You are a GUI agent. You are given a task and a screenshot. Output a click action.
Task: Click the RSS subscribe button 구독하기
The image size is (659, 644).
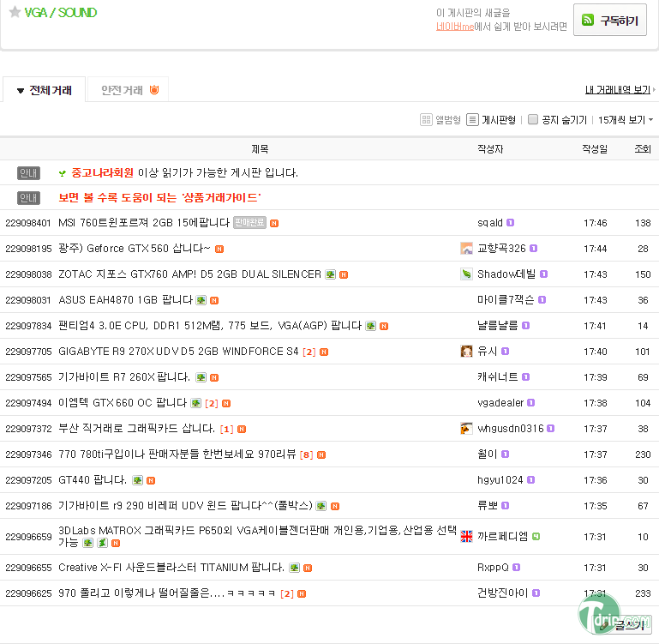(610, 21)
